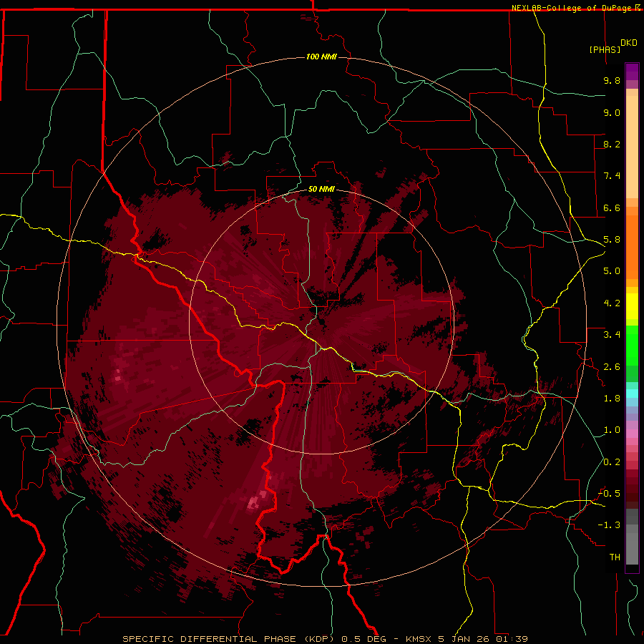Select the 7.4 legend value
The width and height of the screenshot is (644, 644).
[612, 176]
